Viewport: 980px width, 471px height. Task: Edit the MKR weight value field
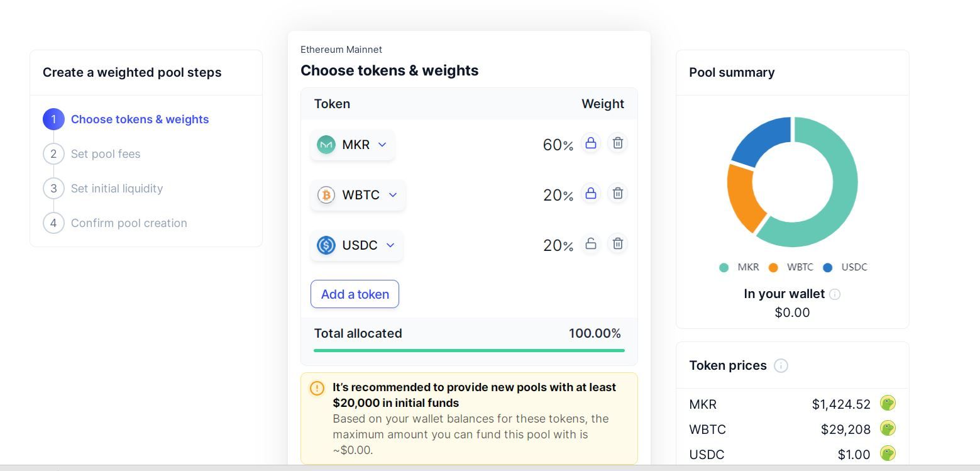(x=552, y=145)
